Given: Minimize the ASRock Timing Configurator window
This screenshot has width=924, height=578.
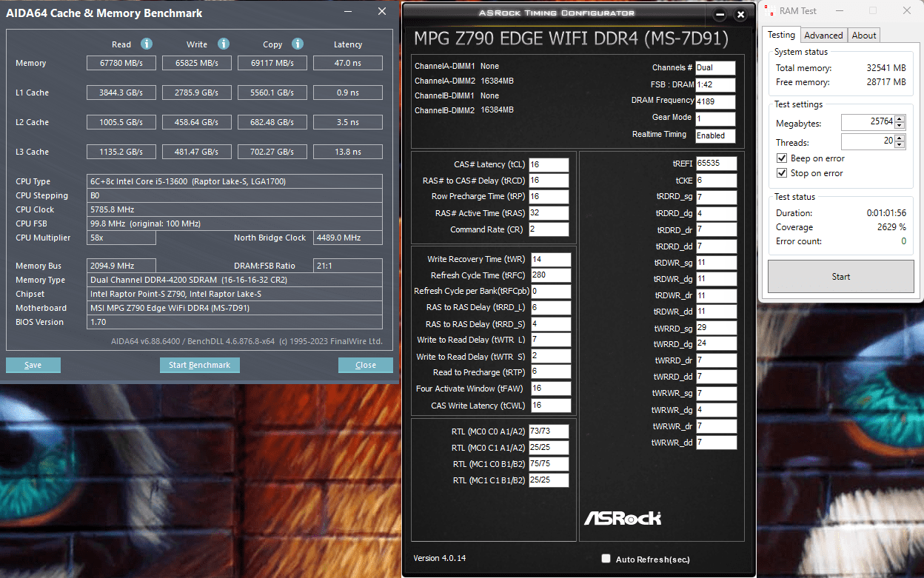Looking at the screenshot, I should pos(720,15).
